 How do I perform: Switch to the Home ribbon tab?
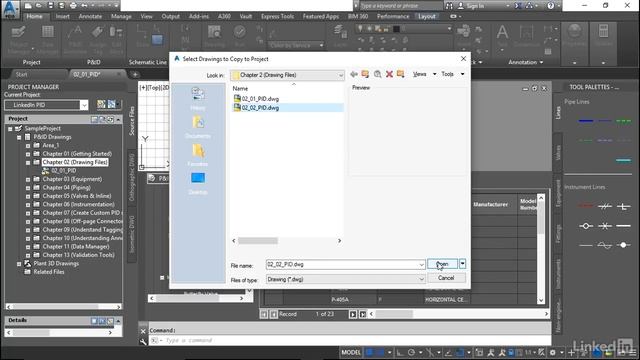[x=35, y=16]
